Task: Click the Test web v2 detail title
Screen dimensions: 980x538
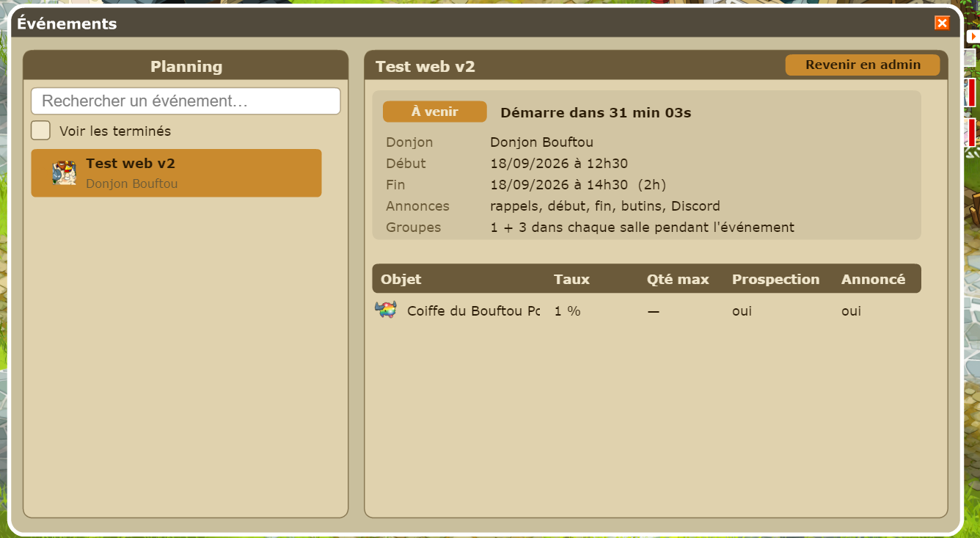Action: [425, 66]
